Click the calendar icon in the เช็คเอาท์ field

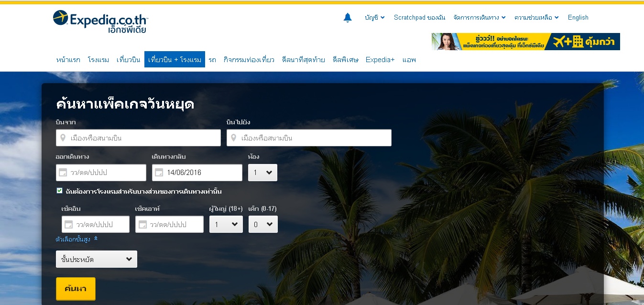pyautogui.click(x=142, y=224)
